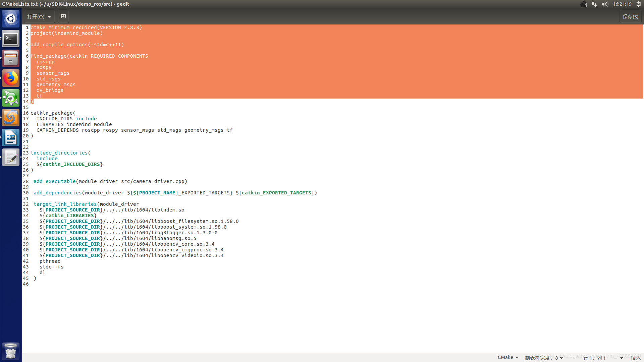Open the 打开(O) file dropdown
This screenshot has height=362, width=644.
tap(39, 16)
